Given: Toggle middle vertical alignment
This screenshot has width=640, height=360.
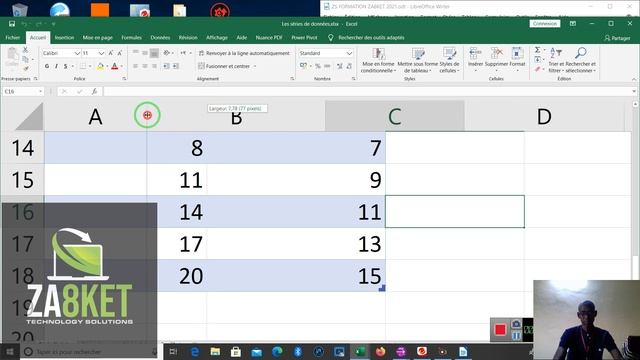Looking at the screenshot, I should [144, 53].
